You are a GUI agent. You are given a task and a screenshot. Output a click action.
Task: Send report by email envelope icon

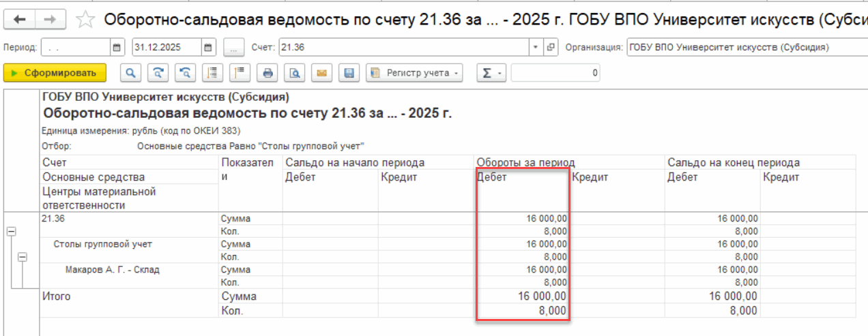coord(321,73)
